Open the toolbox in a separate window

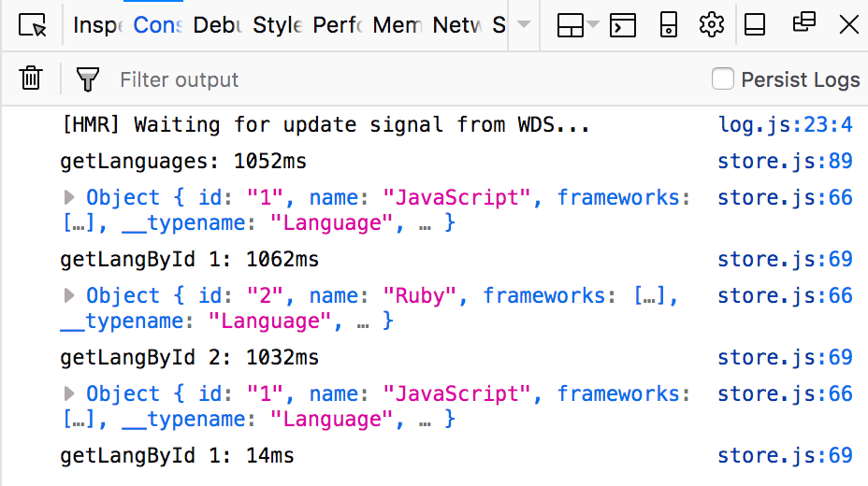[803, 22]
